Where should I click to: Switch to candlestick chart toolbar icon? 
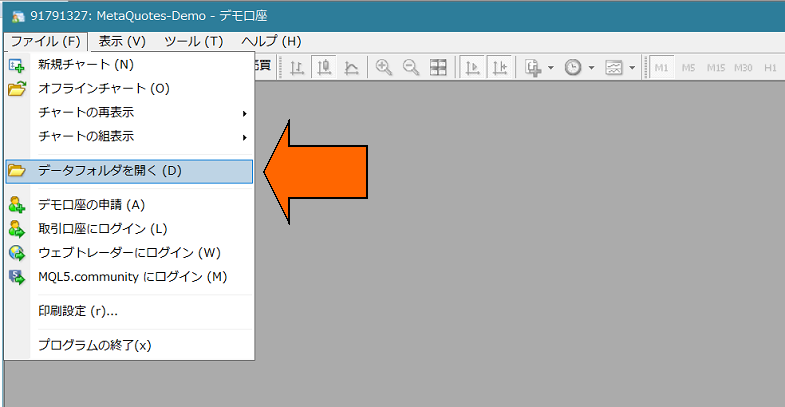coord(324,67)
